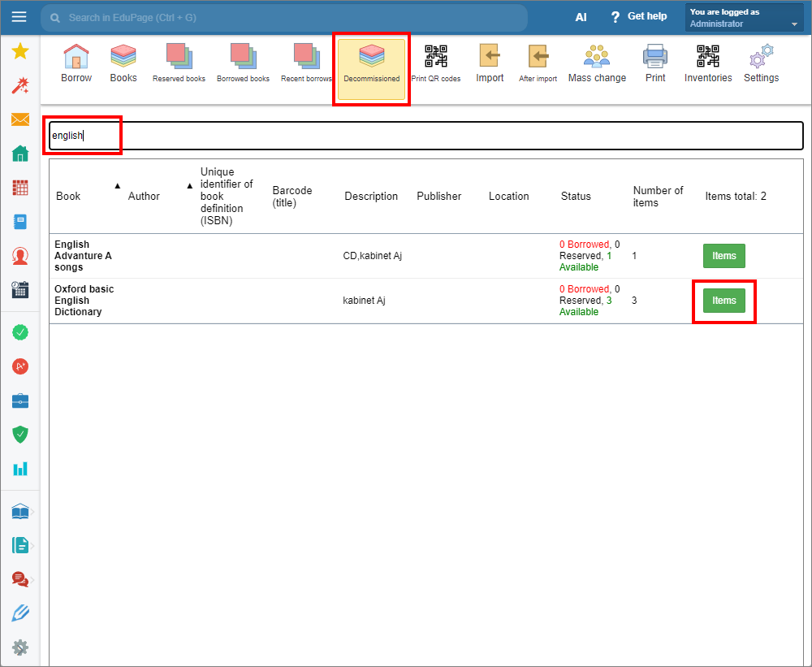Click the star favorites sidebar icon

point(20,52)
